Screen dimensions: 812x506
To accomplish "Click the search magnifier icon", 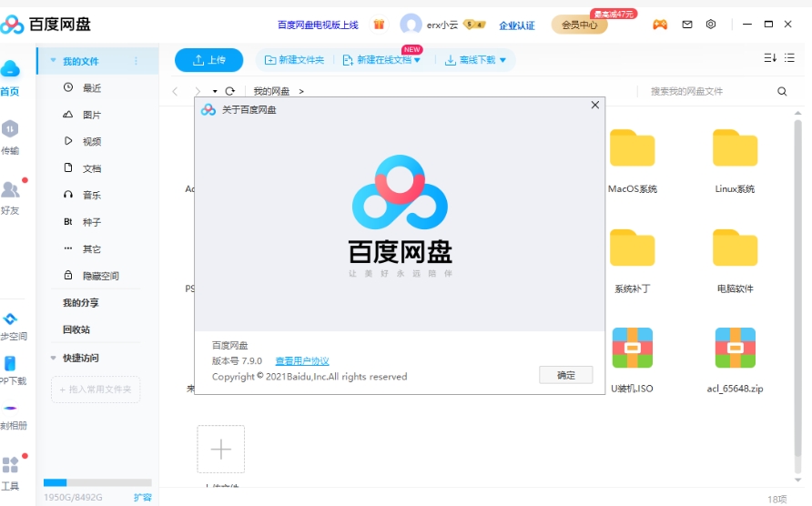I will coord(782,91).
